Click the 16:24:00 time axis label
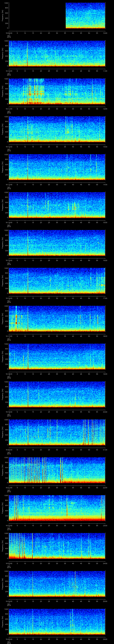Screen dimensions: 114x644 [9, 601]
